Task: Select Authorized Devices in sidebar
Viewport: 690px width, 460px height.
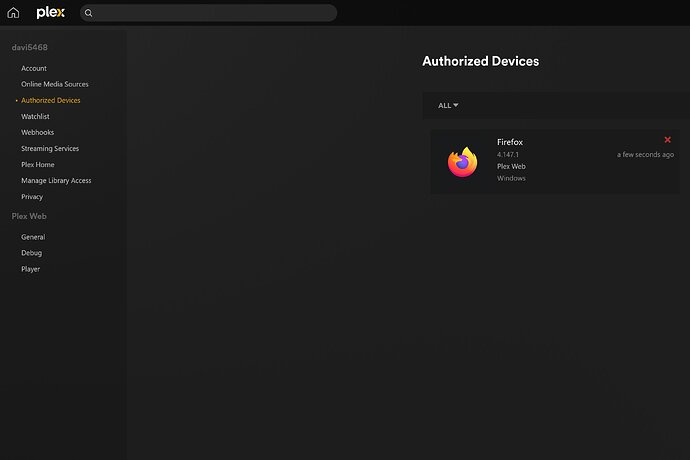Action: pyautogui.click(x=51, y=100)
